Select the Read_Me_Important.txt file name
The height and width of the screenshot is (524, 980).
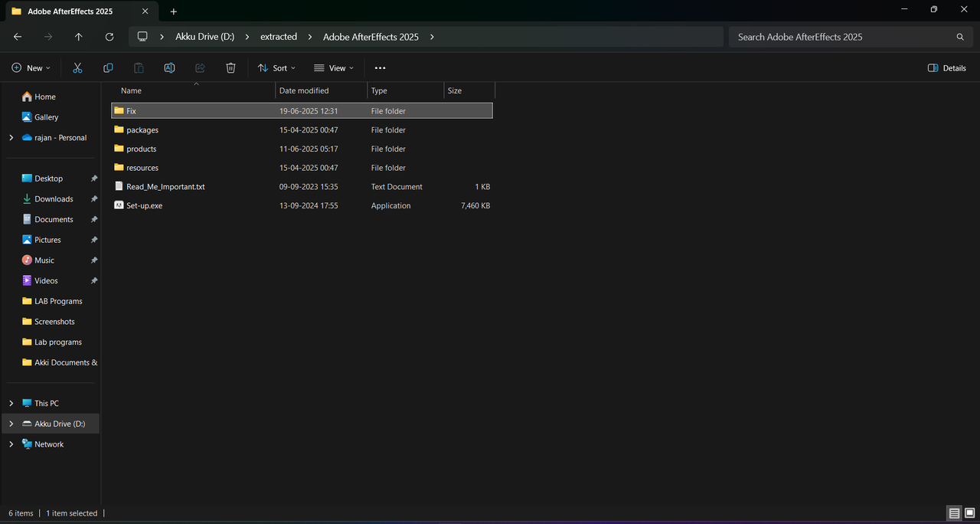pyautogui.click(x=165, y=186)
